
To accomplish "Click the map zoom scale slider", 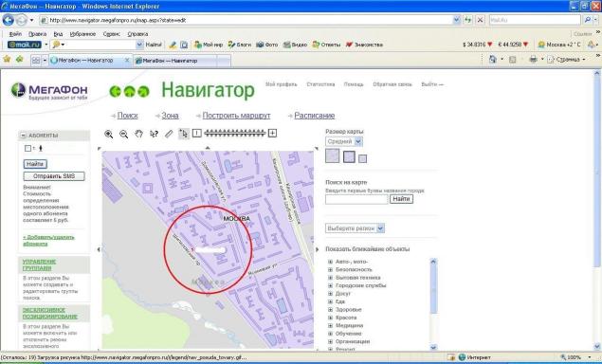I will coord(235,133).
